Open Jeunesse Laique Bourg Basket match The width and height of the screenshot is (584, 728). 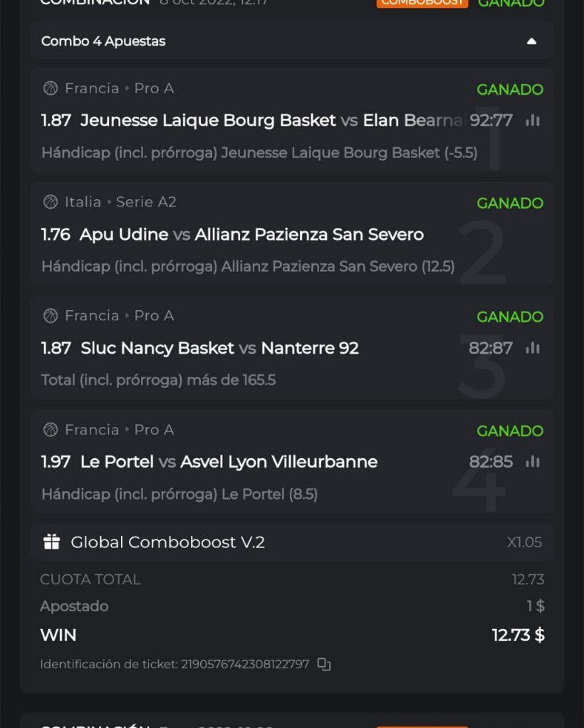[208, 120]
